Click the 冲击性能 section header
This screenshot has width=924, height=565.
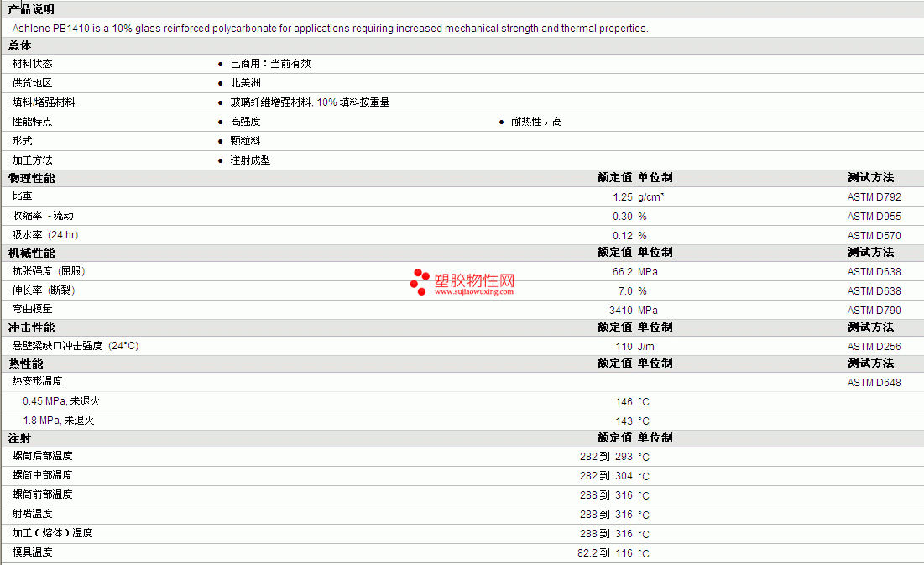31,328
